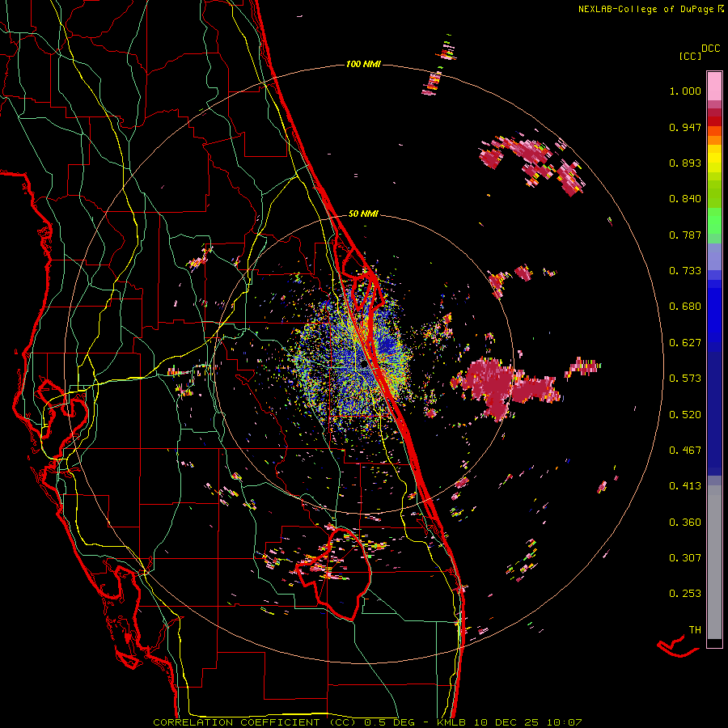Click the 0.840 legend value
This screenshot has height=728, width=728.
685,199
